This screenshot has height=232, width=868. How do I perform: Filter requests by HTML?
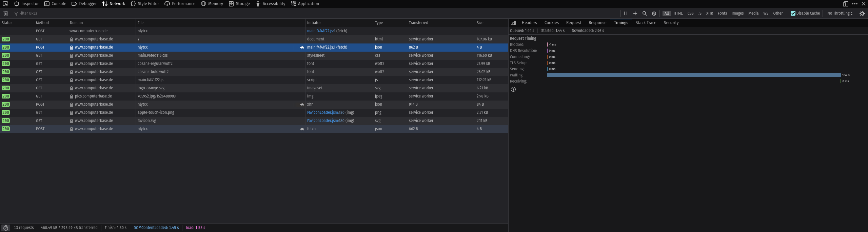coord(678,13)
